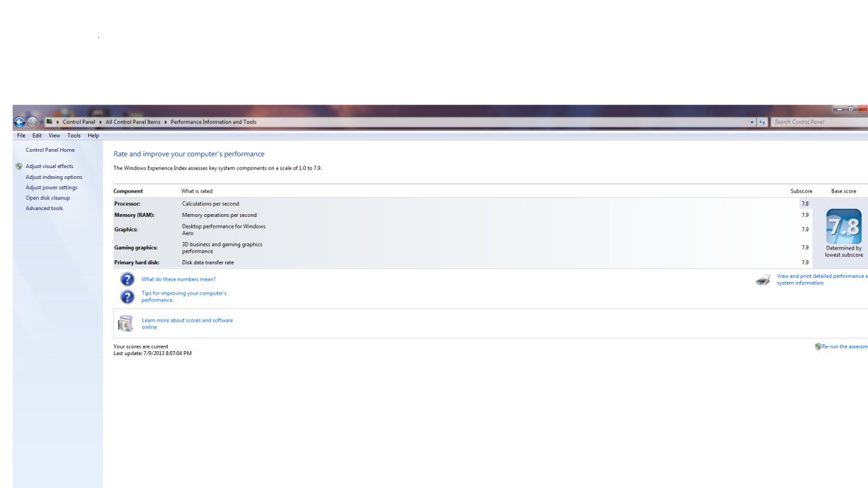This screenshot has width=868, height=488.
Task: Click All Control Panel Items breadcrumb
Action: coord(133,122)
